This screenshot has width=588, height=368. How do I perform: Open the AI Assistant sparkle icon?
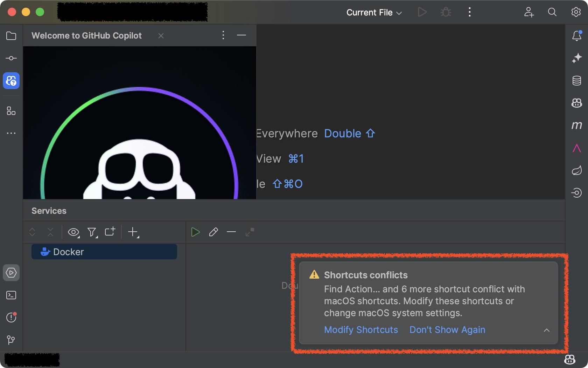point(576,58)
